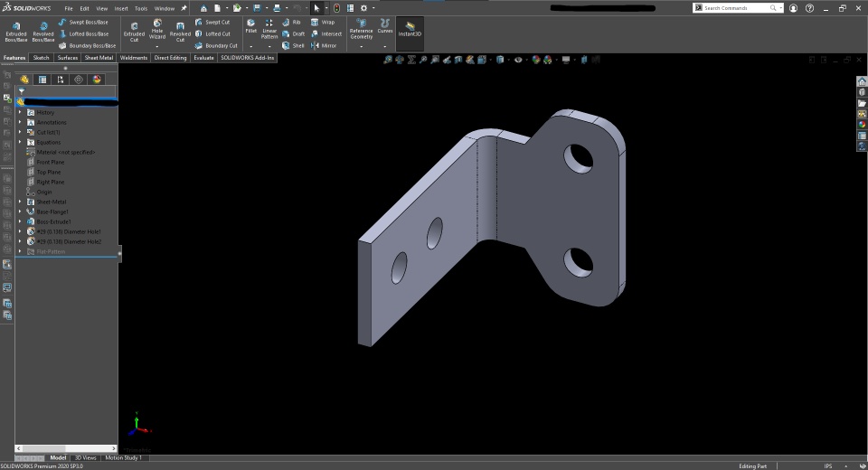The height and width of the screenshot is (470, 868).
Task: Select the Linear Pattern tool
Action: [269, 29]
